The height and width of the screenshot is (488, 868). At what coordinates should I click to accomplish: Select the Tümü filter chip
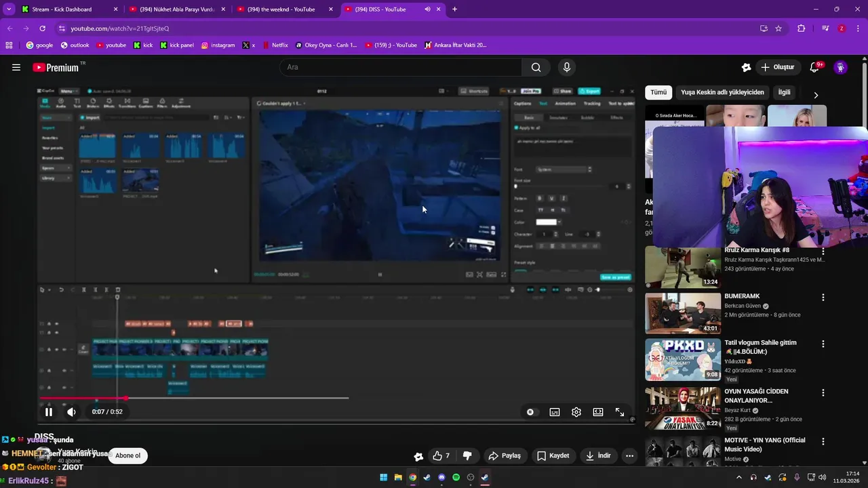(658, 92)
